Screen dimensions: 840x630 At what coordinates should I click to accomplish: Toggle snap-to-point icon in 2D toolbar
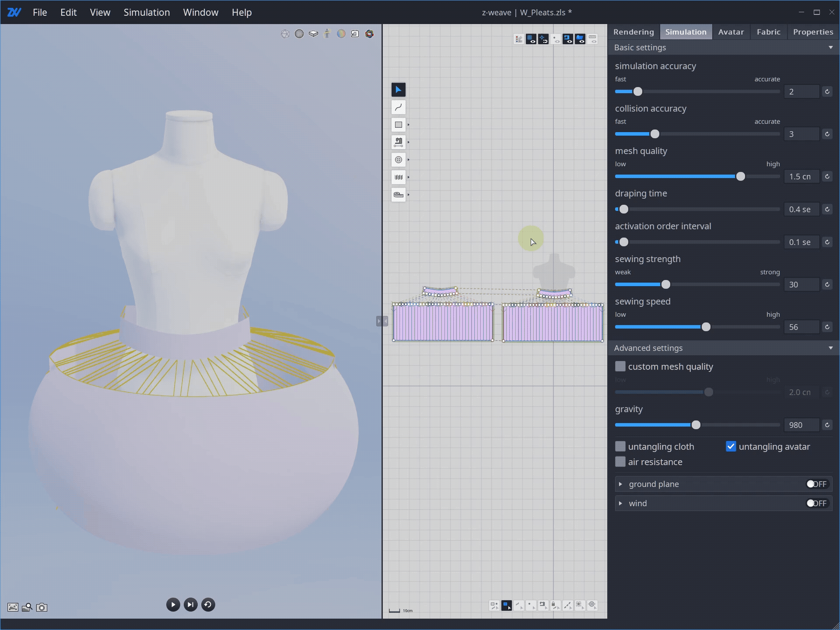pyautogui.click(x=544, y=38)
